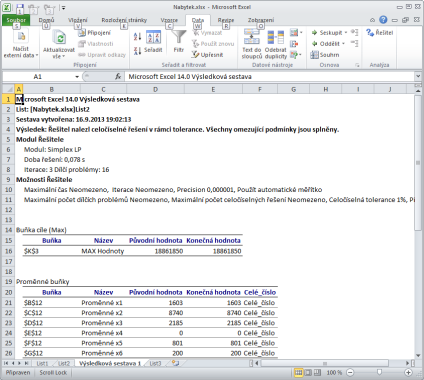Open Upřesnit advanced filter
The height and width of the screenshot is (380, 424).
click(x=207, y=55)
